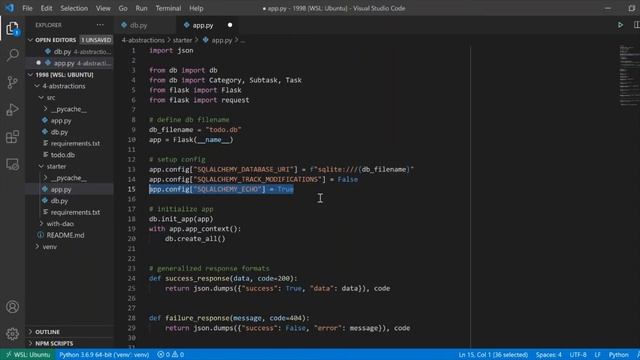Click starter in breadcrumb path
Viewport: 640px width, 360px height.
[182, 40]
